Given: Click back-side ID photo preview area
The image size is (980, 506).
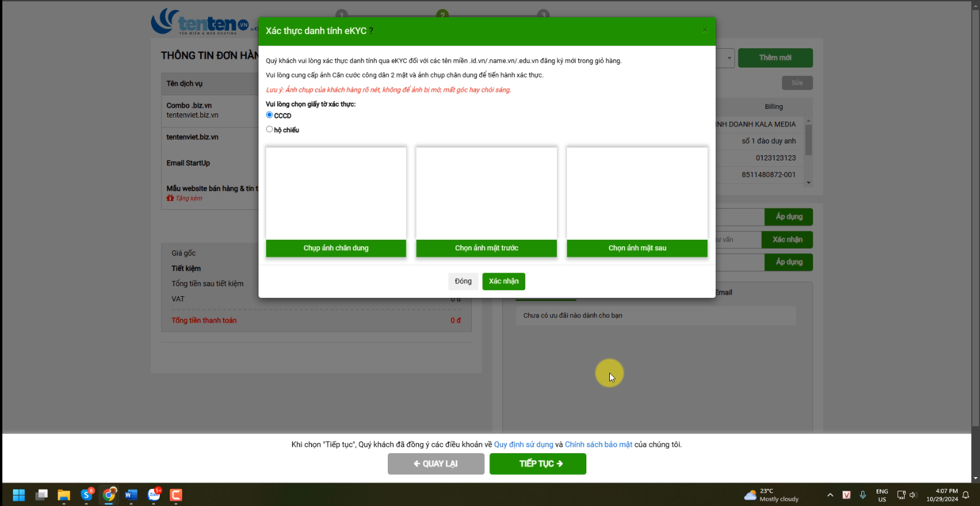Looking at the screenshot, I should [x=637, y=193].
